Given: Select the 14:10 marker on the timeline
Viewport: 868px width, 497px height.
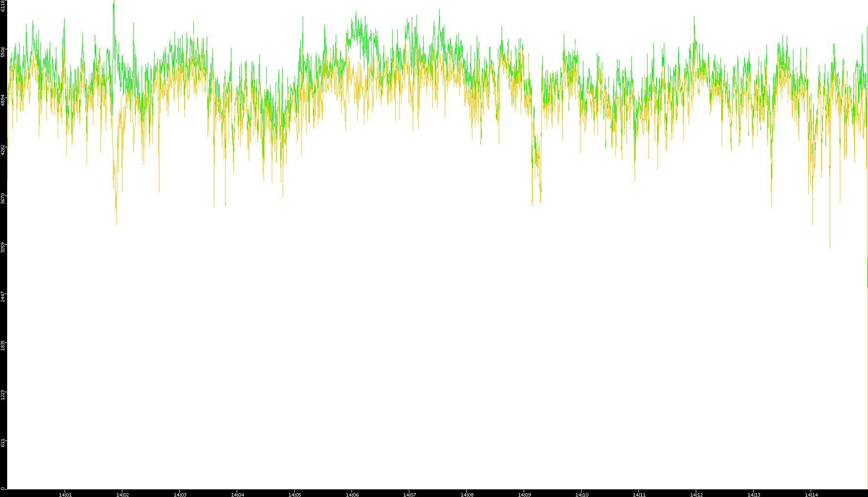Looking at the screenshot, I should [582, 495].
